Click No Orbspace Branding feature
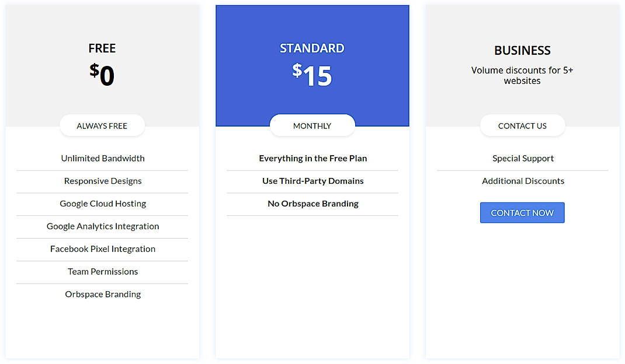 tap(313, 204)
